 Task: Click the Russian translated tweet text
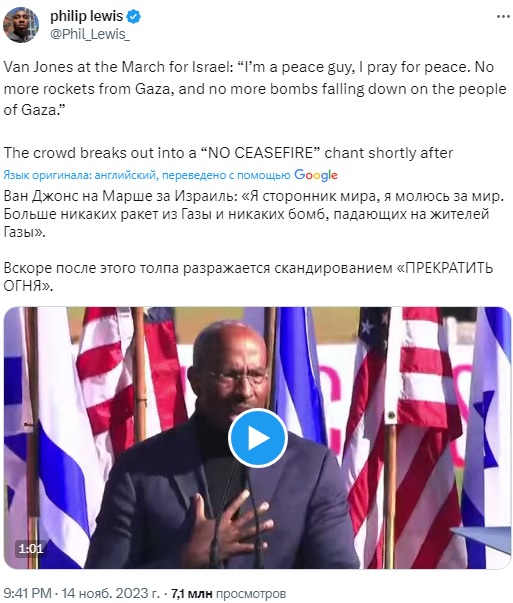click(254, 214)
